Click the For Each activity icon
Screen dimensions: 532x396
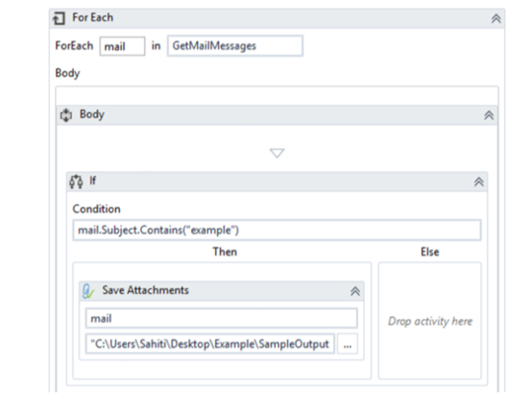[59, 18]
